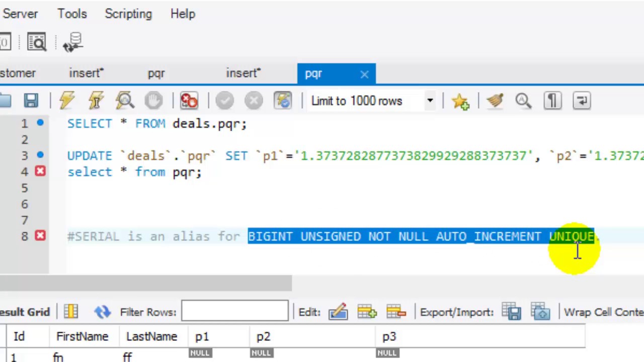Click the rollback X icon
The height and width of the screenshot is (362, 644).
click(254, 101)
